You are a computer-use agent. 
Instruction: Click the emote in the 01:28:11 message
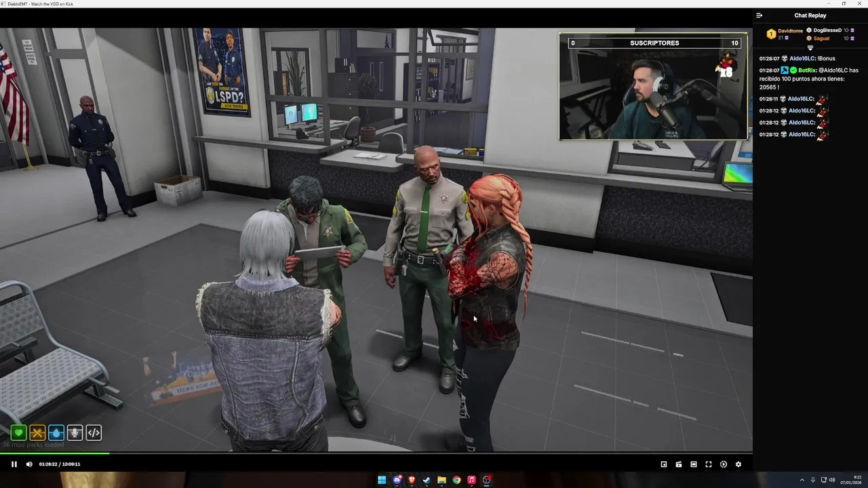[x=822, y=99]
